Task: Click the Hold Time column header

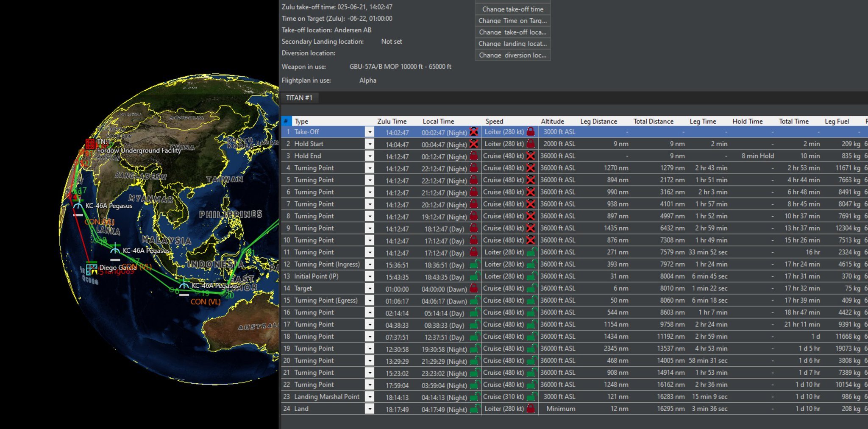Action: point(747,121)
